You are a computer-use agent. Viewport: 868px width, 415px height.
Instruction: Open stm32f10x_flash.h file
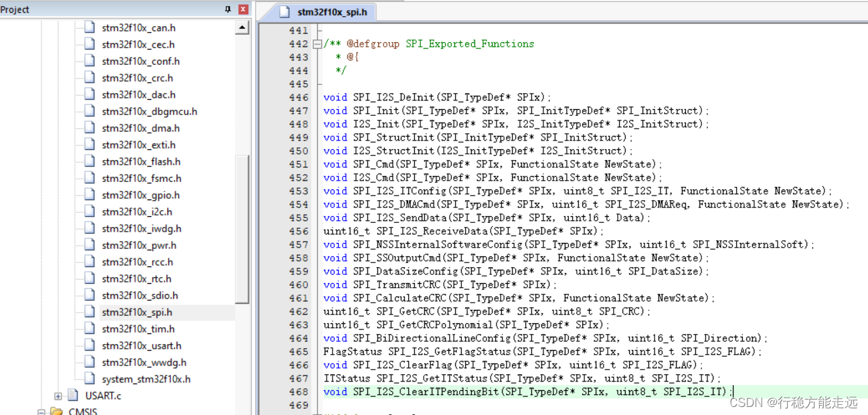[141, 162]
